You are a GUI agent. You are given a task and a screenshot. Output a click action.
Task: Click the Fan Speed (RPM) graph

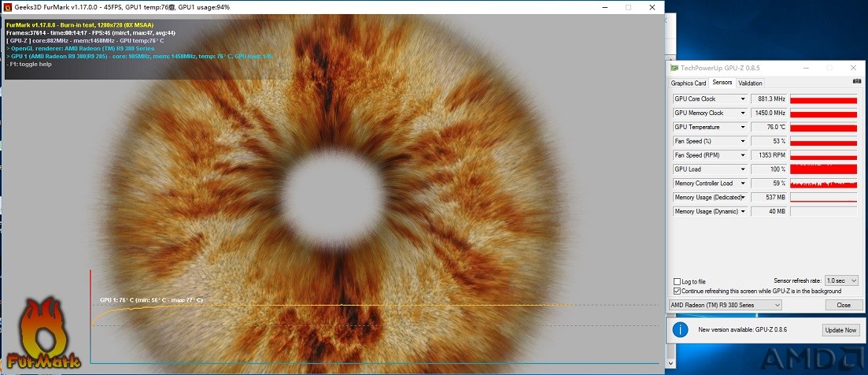tap(824, 156)
